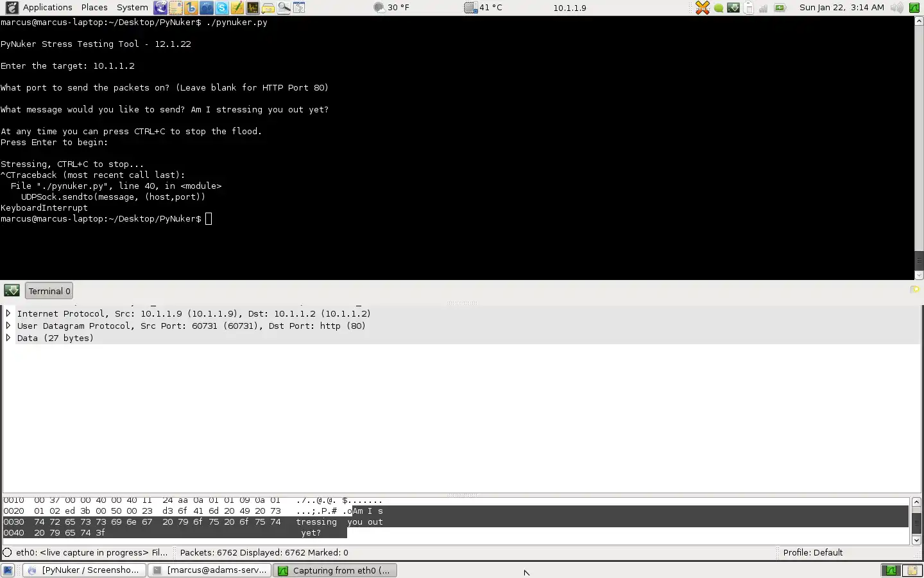Open the yellow file drawer launcher
This screenshot has height=578, width=924.
268,8
